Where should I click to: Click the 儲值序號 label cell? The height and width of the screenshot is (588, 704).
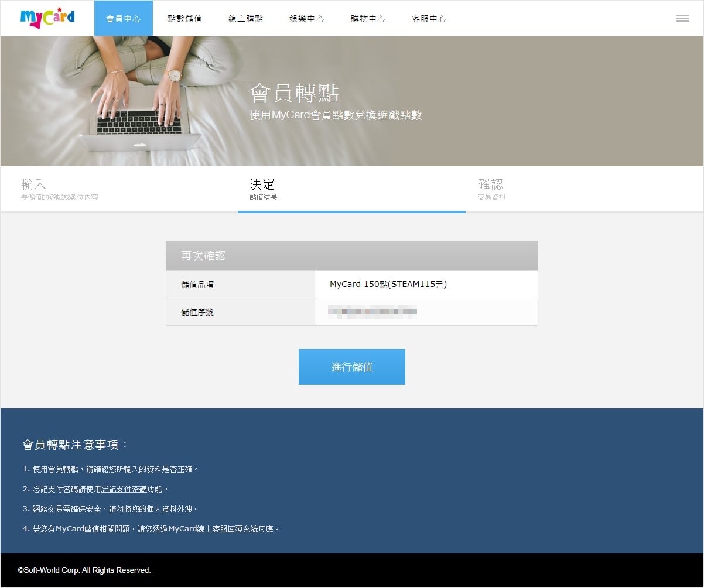coord(241,312)
